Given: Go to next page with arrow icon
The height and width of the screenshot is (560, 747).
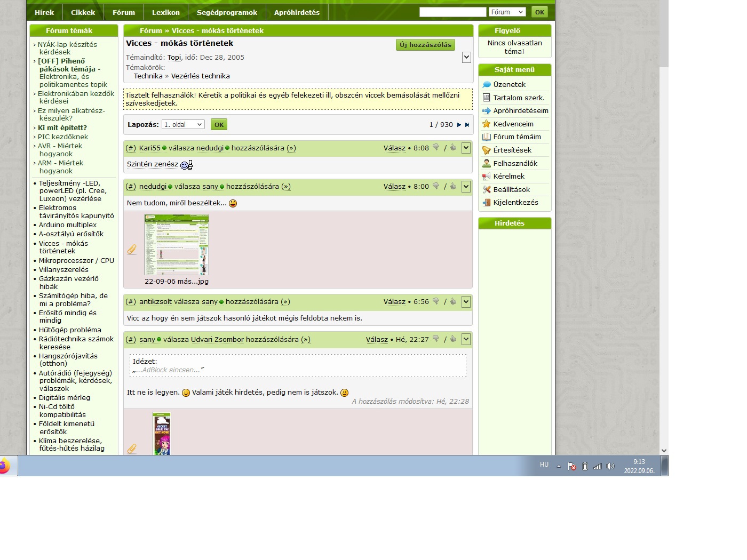Looking at the screenshot, I should point(459,125).
